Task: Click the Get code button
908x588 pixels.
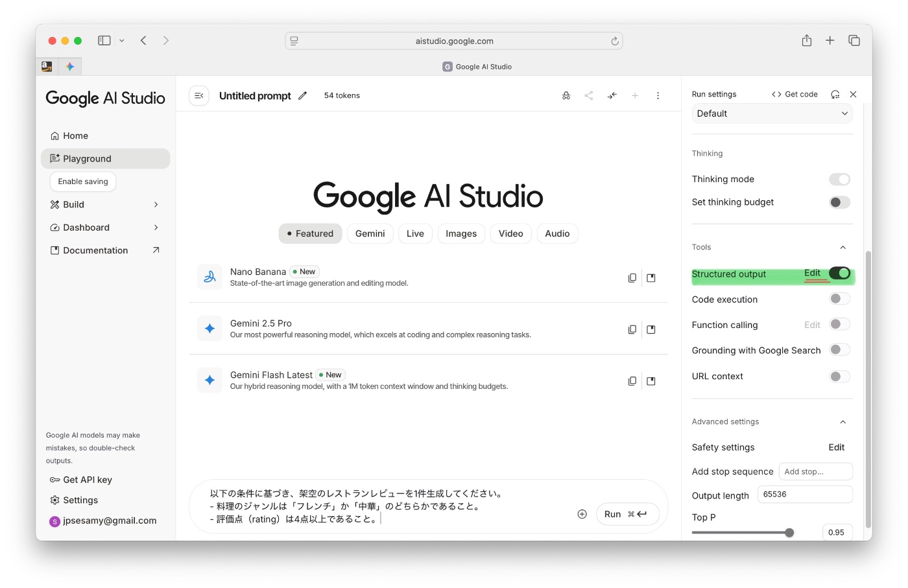Action: pyautogui.click(x=794, y=94)
